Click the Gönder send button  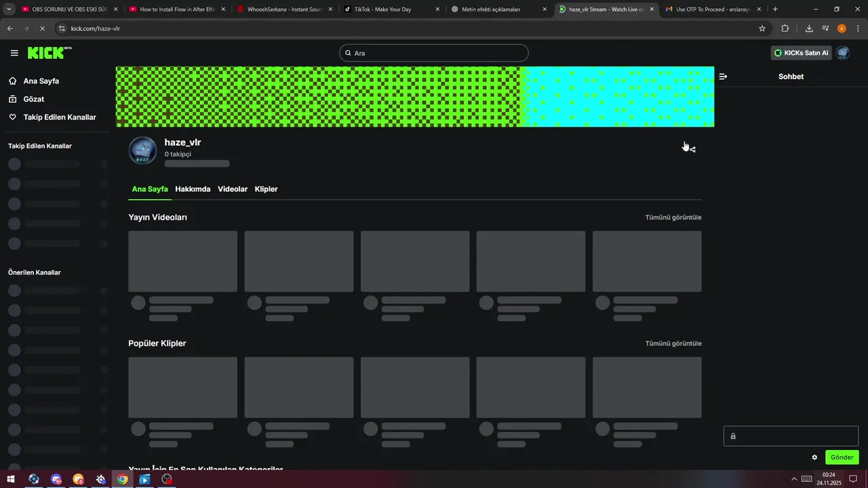pyautogui.click(x=842, y=457)
